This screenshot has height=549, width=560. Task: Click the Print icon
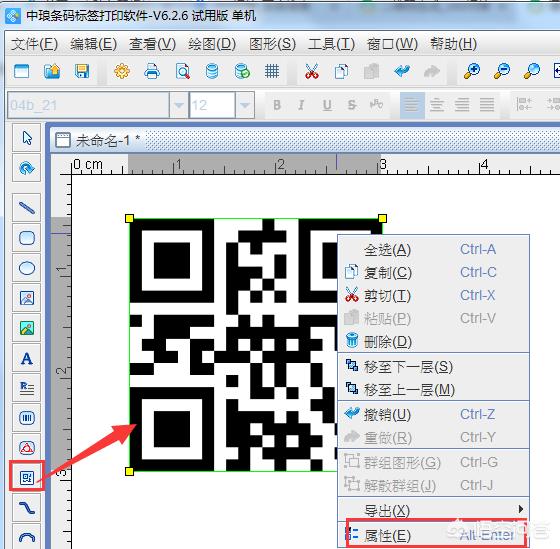pyautogui.click(x=152, y=71)
